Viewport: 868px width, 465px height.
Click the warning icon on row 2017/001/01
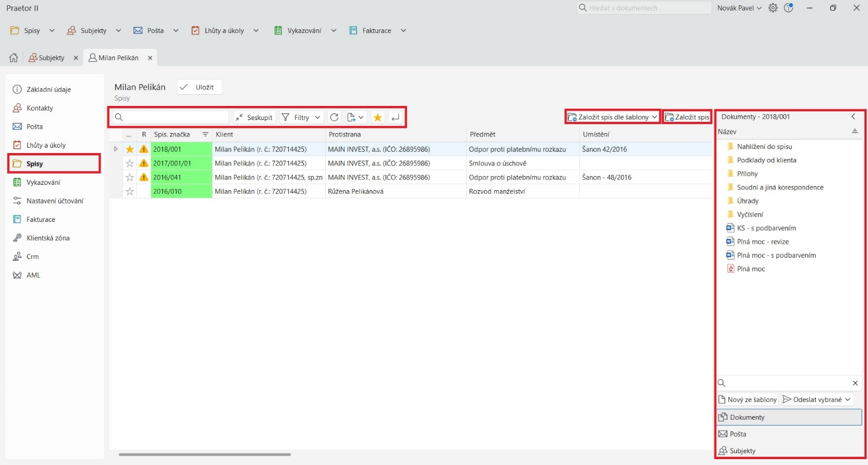coord(143,163)
